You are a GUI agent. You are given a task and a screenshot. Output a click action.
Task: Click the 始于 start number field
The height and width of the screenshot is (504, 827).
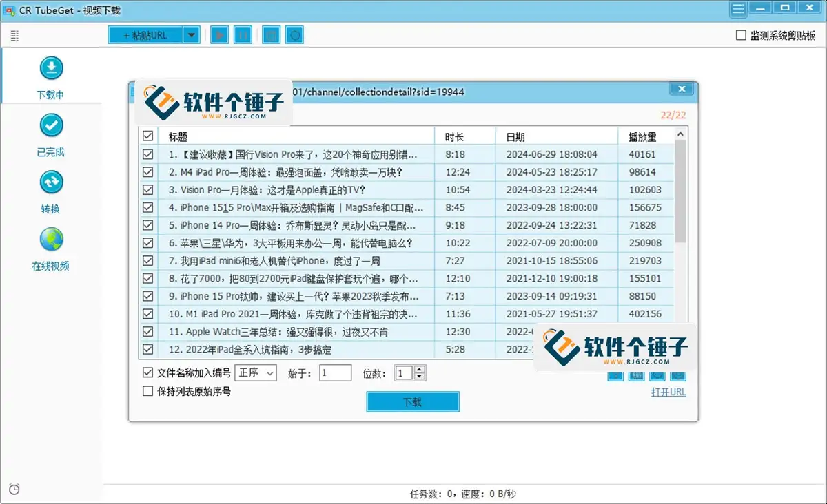coord(336,372)
